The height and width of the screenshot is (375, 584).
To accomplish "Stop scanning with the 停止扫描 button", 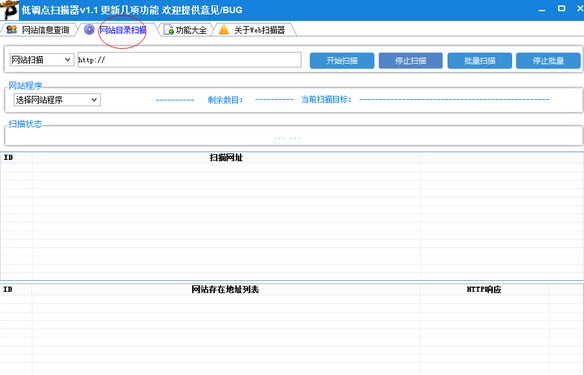I will pyautogui.click(x=410, y=61).
